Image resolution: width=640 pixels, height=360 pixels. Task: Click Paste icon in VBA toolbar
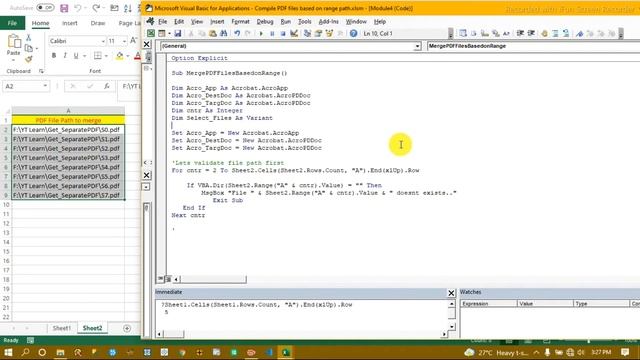pyautogui.click(x=213, y=33)
